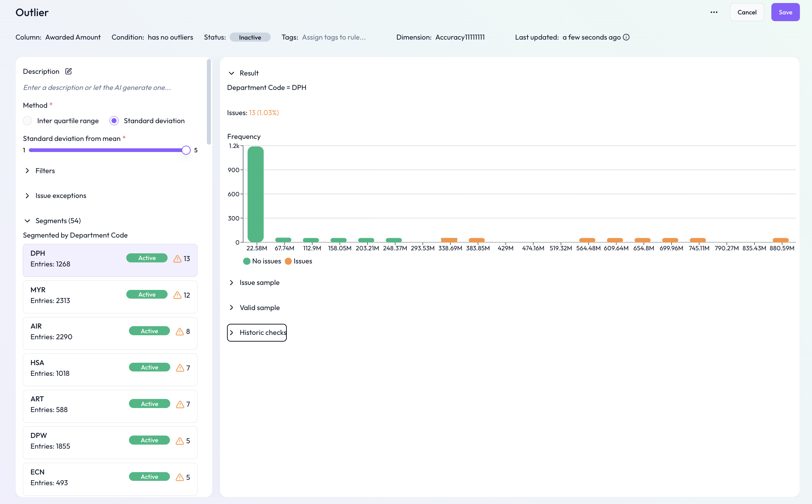This screenshot has height=504, width=812.
Task: Select the DPW segment card
Action: click(x=110, y=442)
